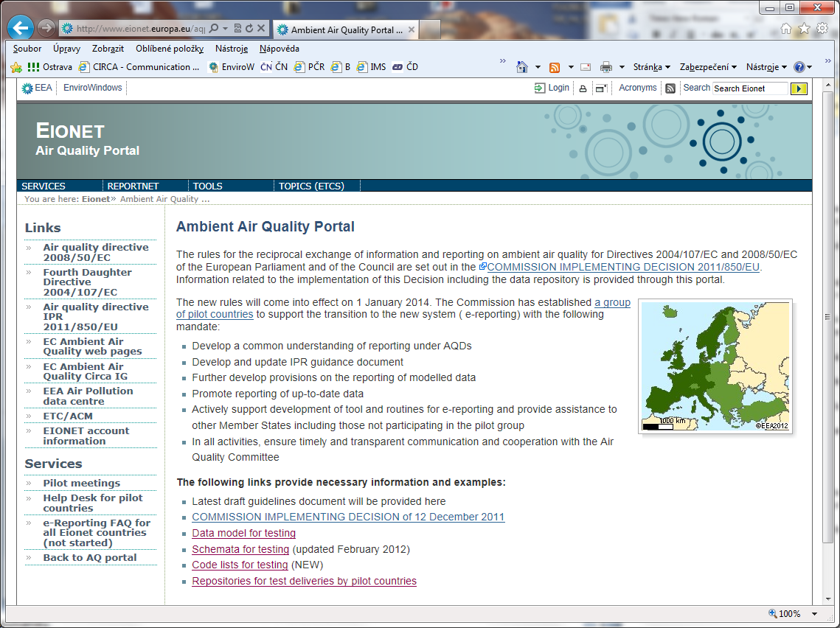This screenshot has width=840, height=628.
Task: Expand the feeds dropdown arrow
Action: (571, 68)
